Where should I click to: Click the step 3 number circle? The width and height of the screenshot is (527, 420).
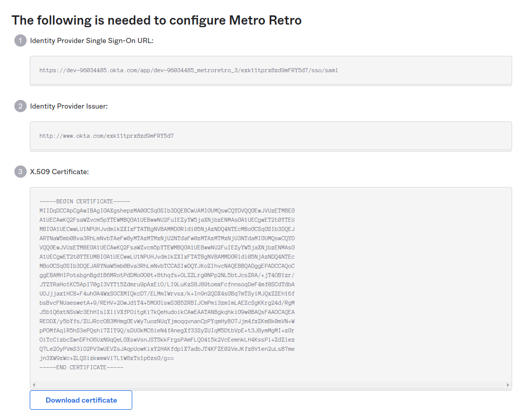pos(21,172)
